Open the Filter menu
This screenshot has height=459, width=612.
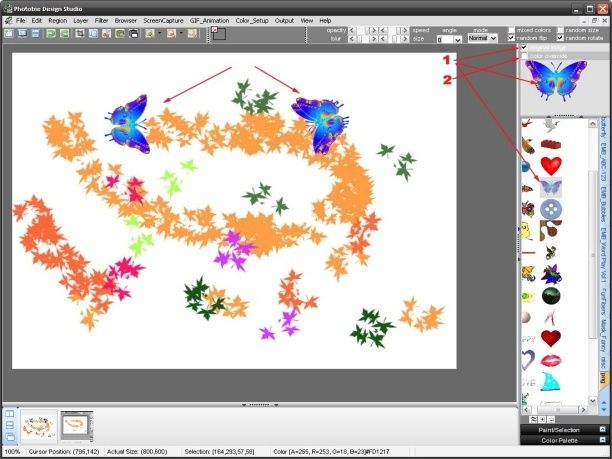coord(101,20)
